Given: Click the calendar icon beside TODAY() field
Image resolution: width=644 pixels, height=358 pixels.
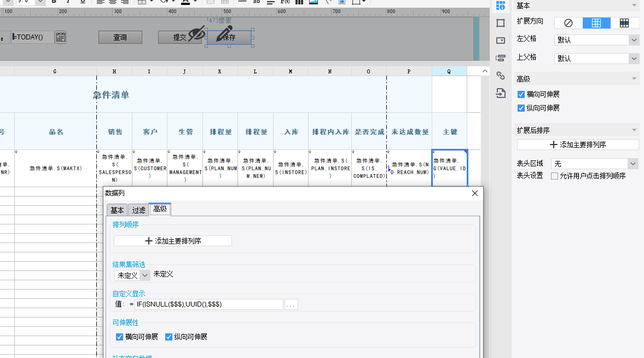Looking at the screenshot, I should (x=60, y=37).
